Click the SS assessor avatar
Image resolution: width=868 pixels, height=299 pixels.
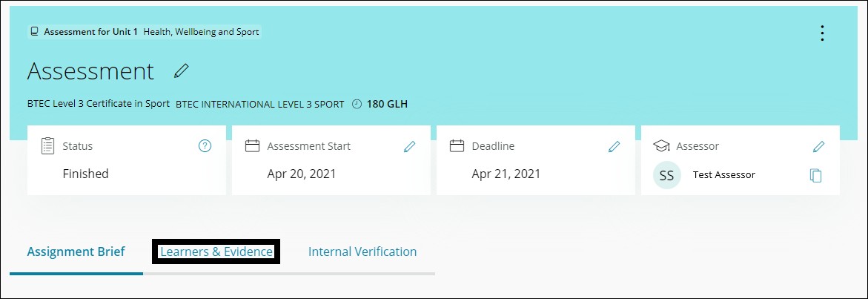click(666, 175)
